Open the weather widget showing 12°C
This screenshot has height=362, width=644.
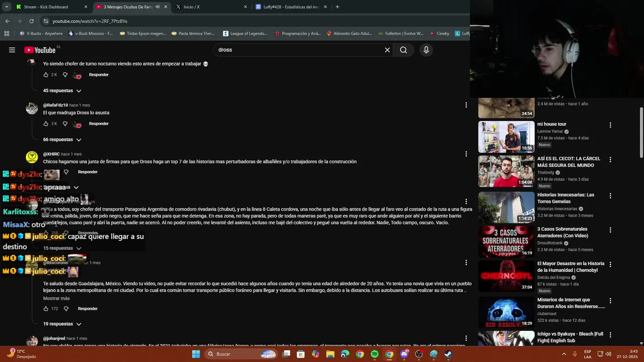23,354
